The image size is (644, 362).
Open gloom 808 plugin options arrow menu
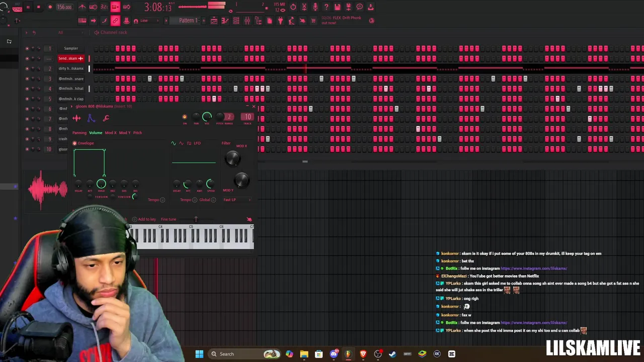click(x=72, y=106)
